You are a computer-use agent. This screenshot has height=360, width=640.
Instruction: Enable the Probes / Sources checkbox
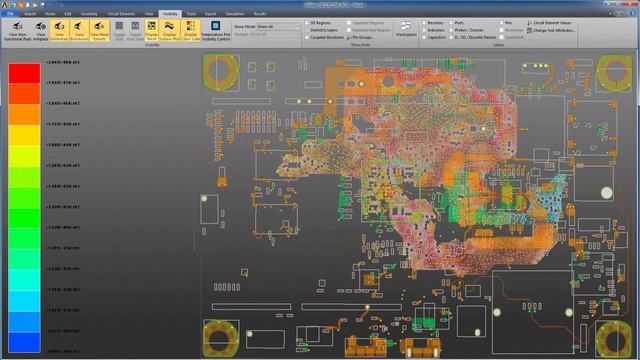[451, 30]
